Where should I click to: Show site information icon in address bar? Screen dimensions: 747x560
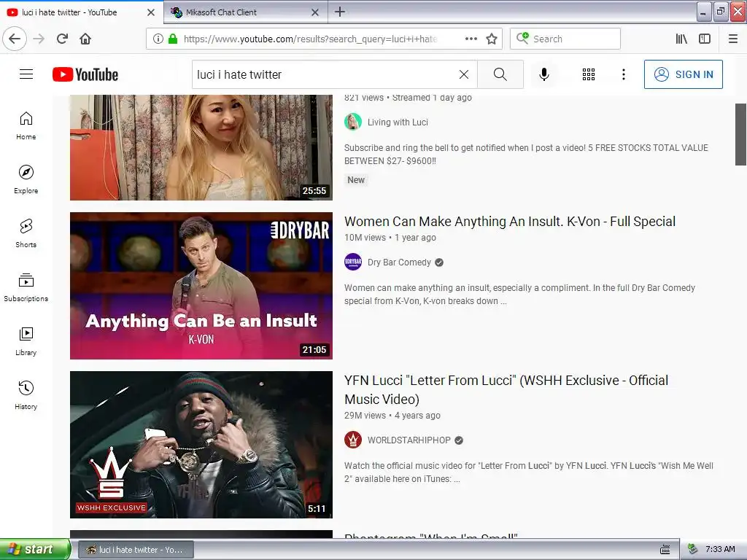[x=158, y=39]
